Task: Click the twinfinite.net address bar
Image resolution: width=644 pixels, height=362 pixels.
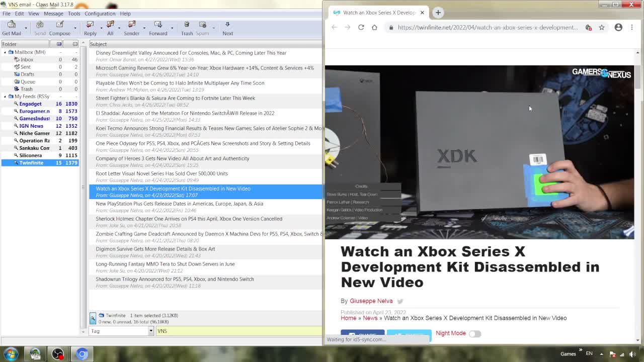Action: 488,27
